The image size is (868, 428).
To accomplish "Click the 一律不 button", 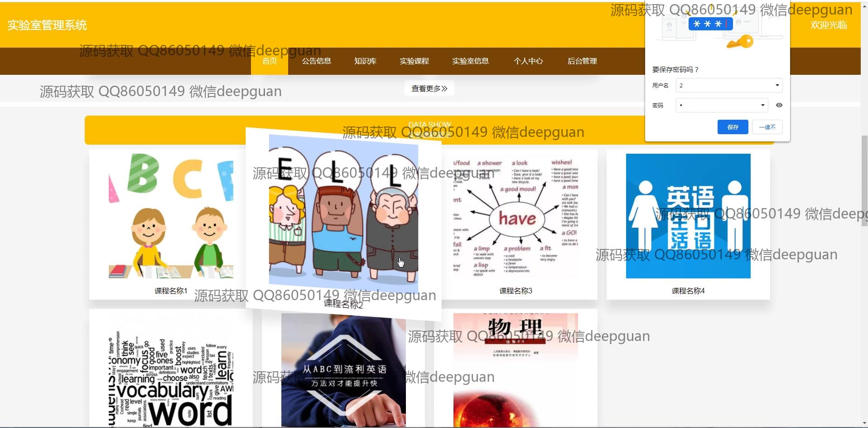I will click(767, 127).
